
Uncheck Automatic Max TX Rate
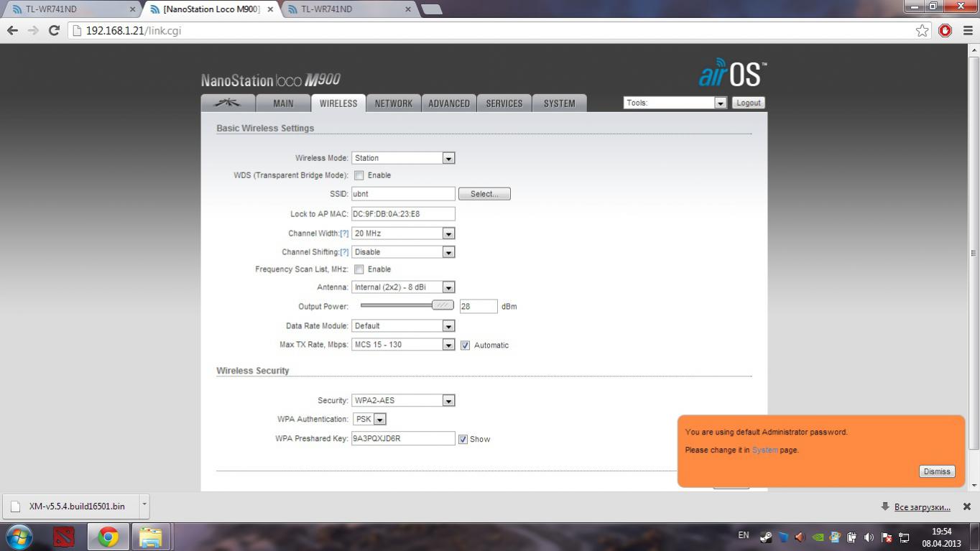(x=465, y=345)
